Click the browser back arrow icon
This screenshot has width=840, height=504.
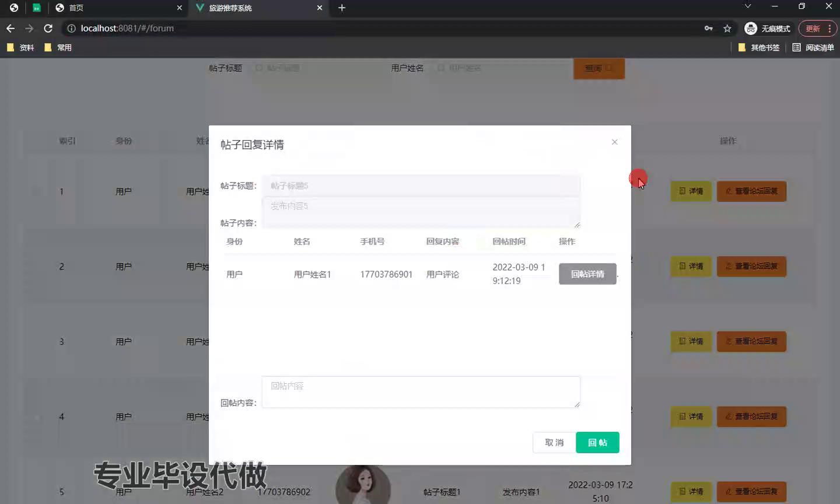tap(10, 28)
